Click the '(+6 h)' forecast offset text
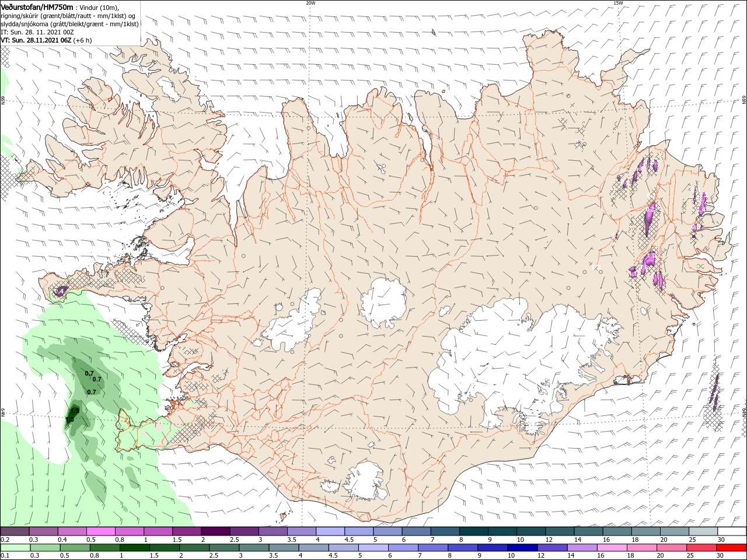The width and height of the screenshot is (747, 560). (x=83, y=40)
